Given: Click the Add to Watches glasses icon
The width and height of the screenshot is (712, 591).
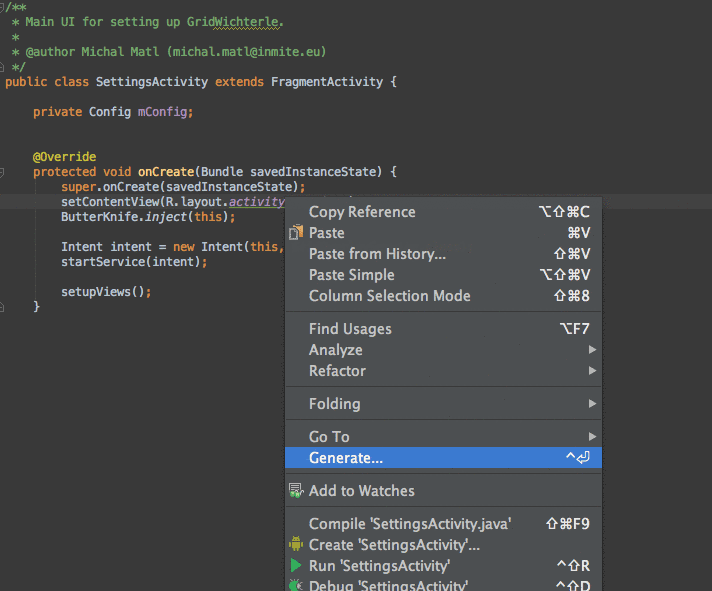Looking at the screenshot, I should click(x=295, y=491).
